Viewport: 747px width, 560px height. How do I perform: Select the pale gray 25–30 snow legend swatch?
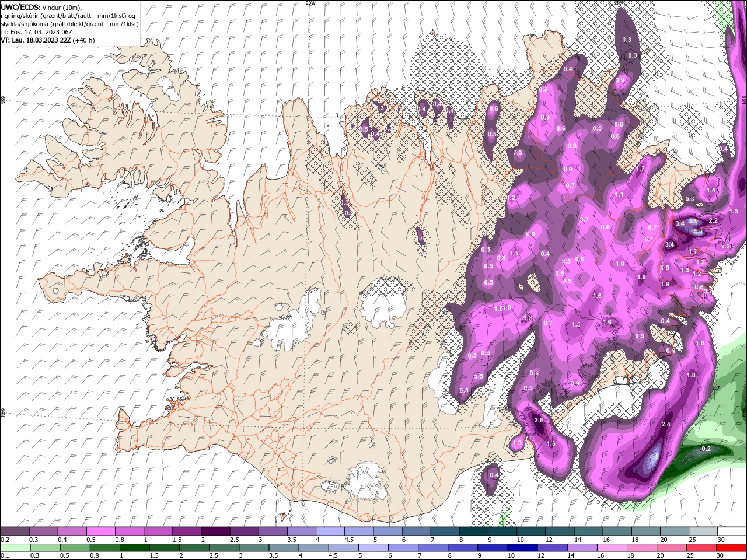click(x=703, y=531)
